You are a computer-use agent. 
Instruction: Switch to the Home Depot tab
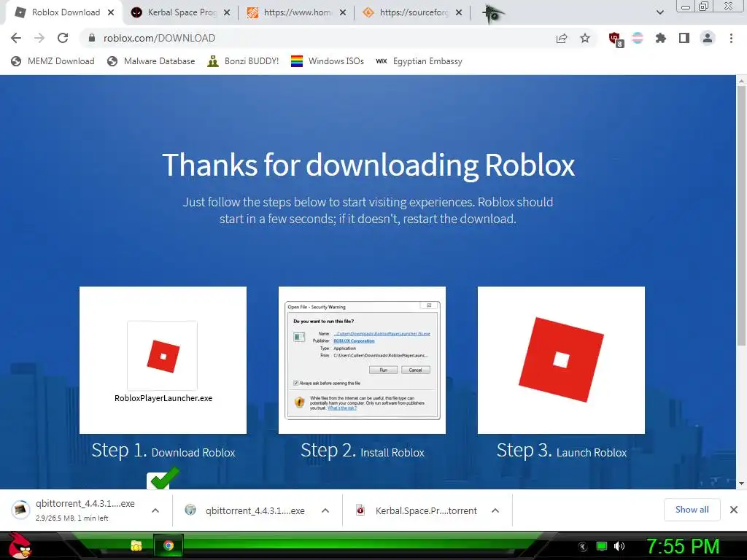tap(297, 12)
